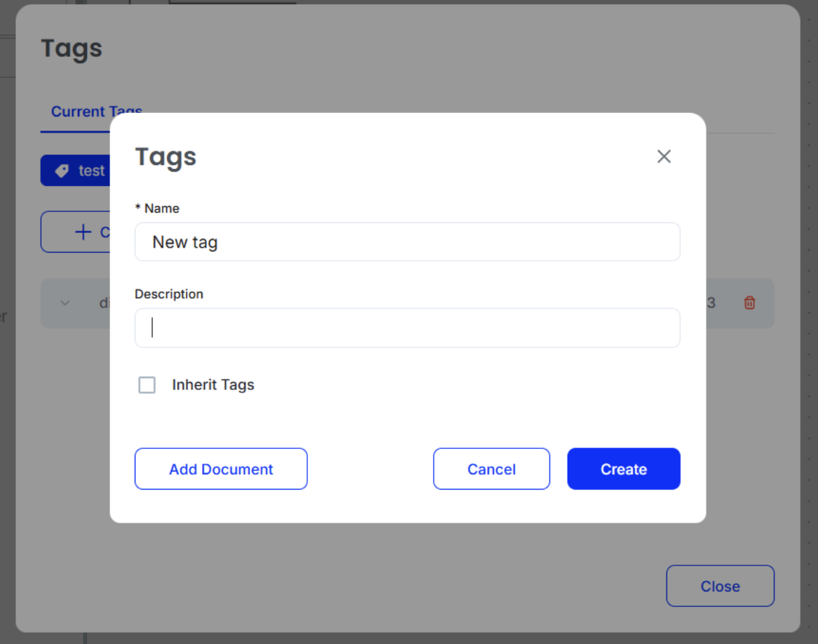This screenshot has height=644, width=818.
Task: Click the Tags title of background panel
Action: point(72,48)
